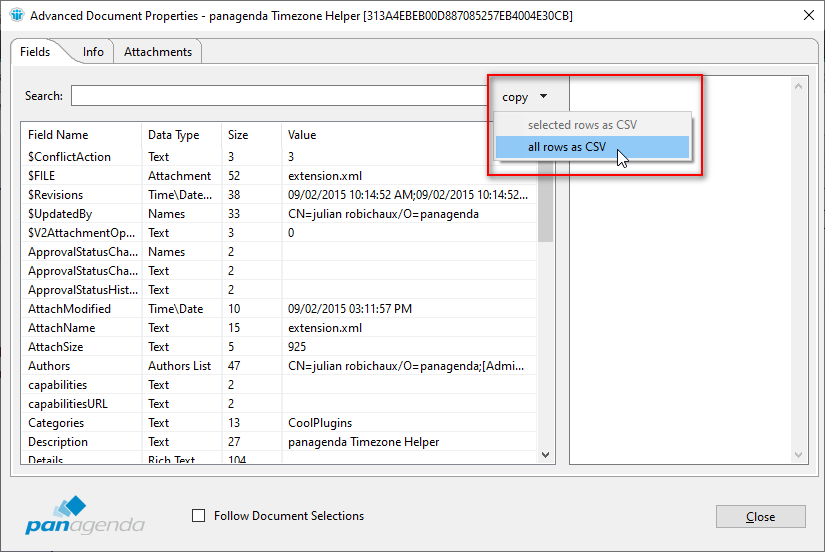Select the $ConflictAction row
The width and height of the screenshot is (825, 552).
[x=279, y=157]
